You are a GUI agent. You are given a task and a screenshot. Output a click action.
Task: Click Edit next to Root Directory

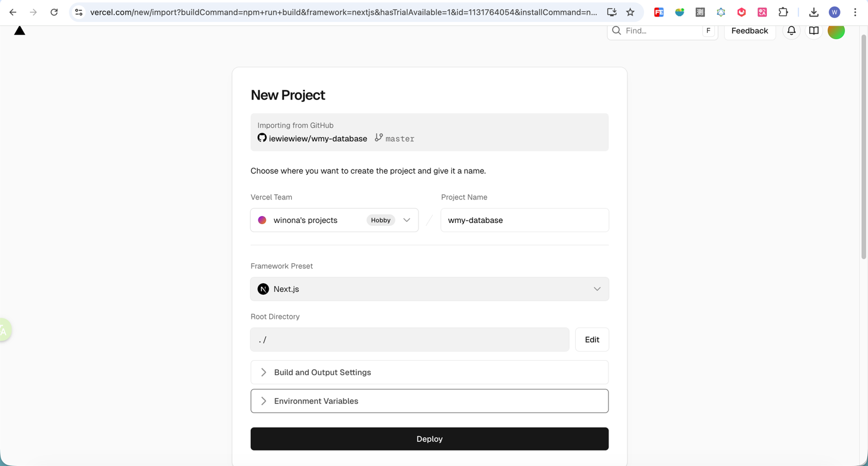[x=592, y=340]
